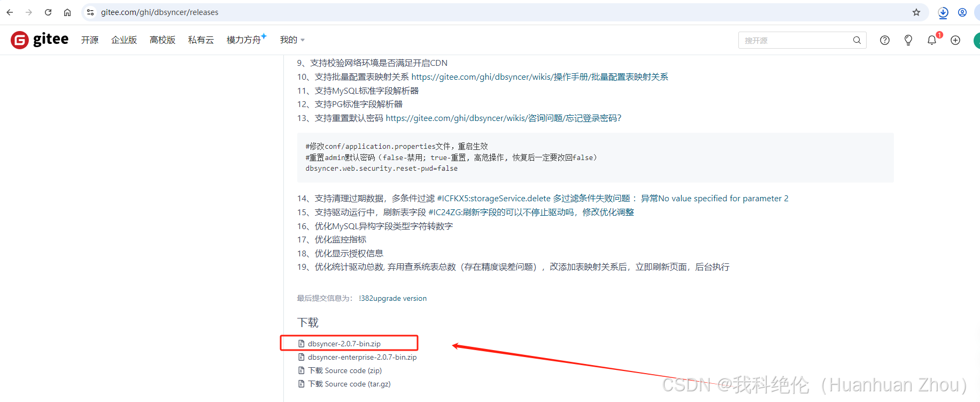Click code line dbsyncer.web.security.reset-pwd=false

pos(382,169)
